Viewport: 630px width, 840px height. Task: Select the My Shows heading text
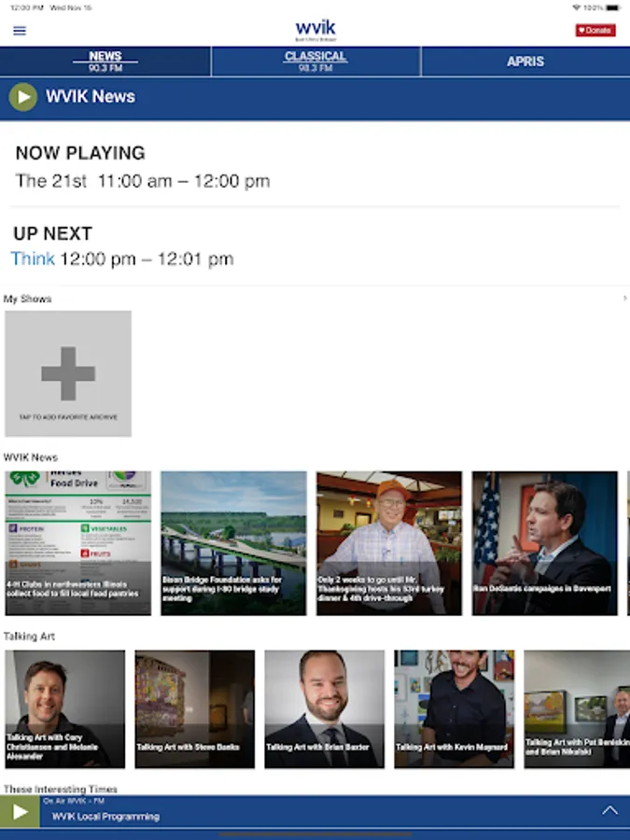[27, 299]
